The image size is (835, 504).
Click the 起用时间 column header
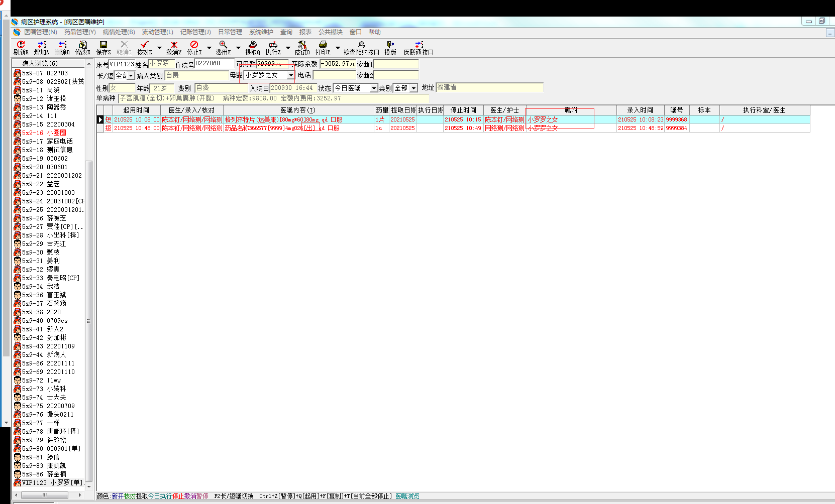point(136,110)
